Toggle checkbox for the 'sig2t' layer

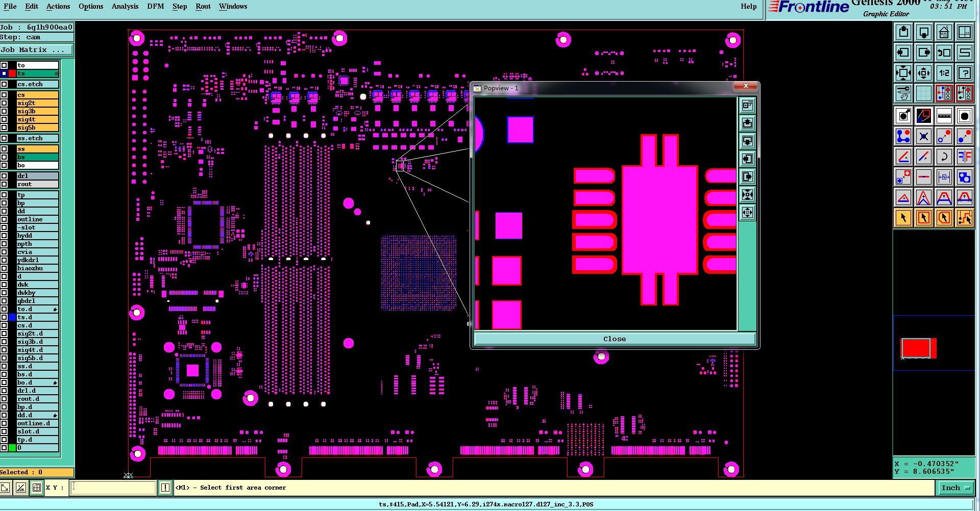coord(4,103)
